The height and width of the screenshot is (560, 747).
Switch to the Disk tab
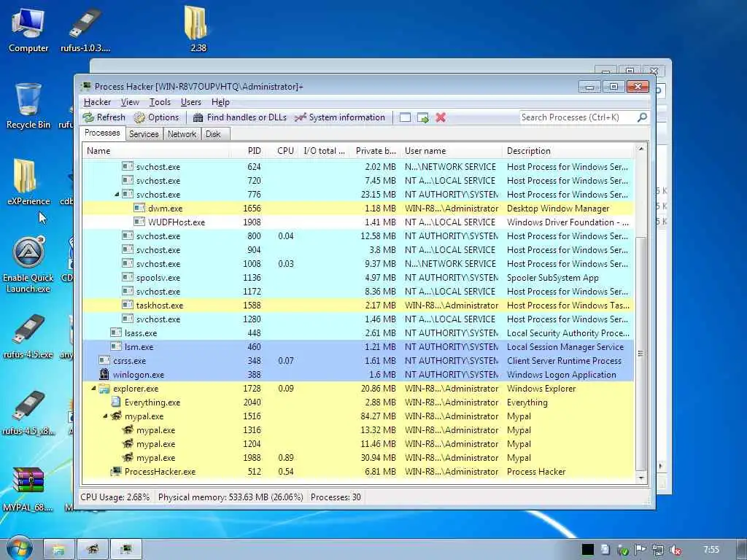214,134
